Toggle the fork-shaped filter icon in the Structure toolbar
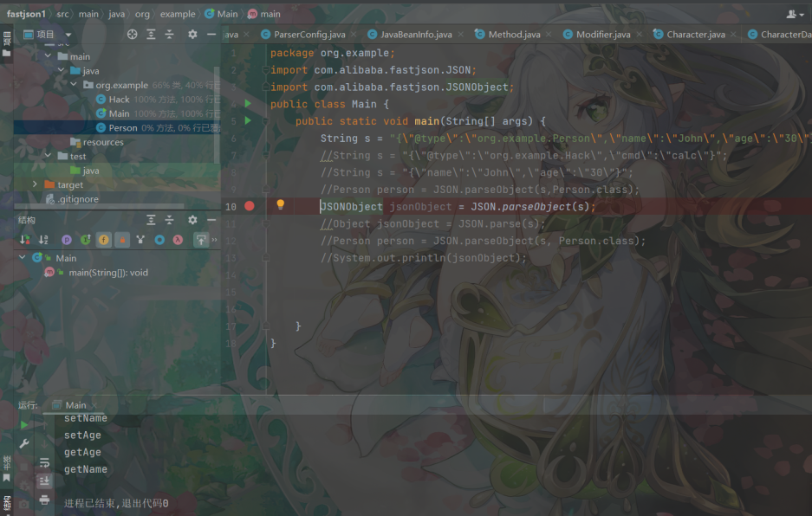812x516 pixels. point(140,240)
